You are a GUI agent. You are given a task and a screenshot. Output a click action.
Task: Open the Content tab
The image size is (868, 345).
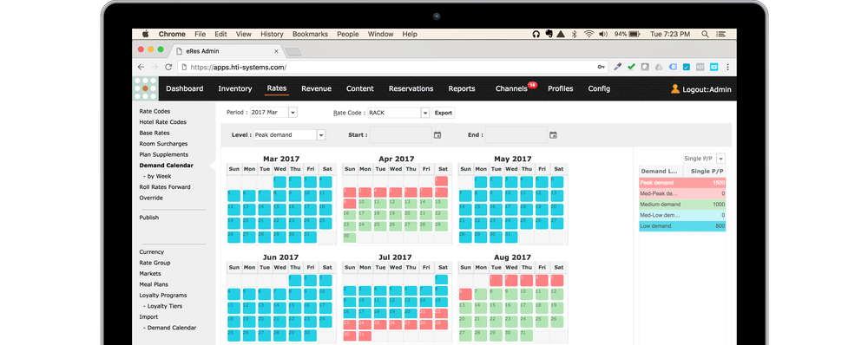360,88
